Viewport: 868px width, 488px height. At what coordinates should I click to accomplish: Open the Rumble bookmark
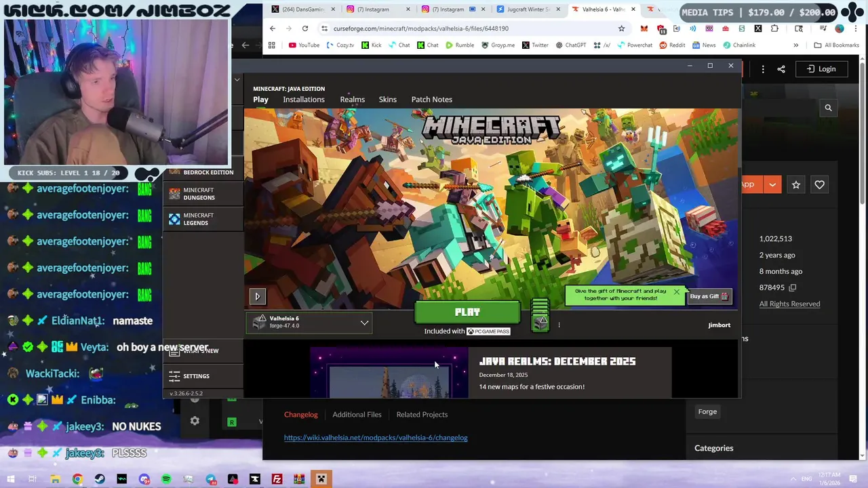coord(458,45)
